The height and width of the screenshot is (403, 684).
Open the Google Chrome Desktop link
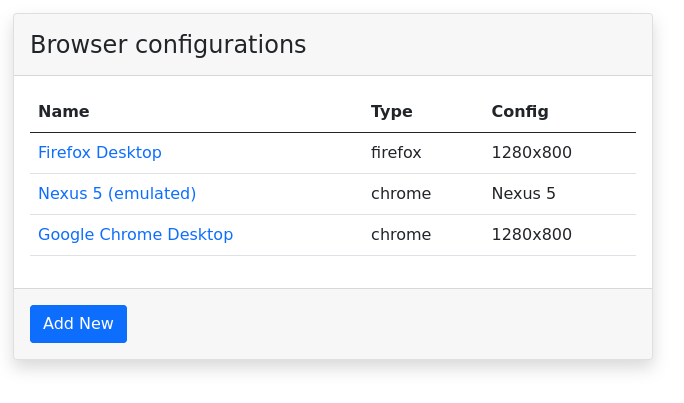[x=135, y=235]
